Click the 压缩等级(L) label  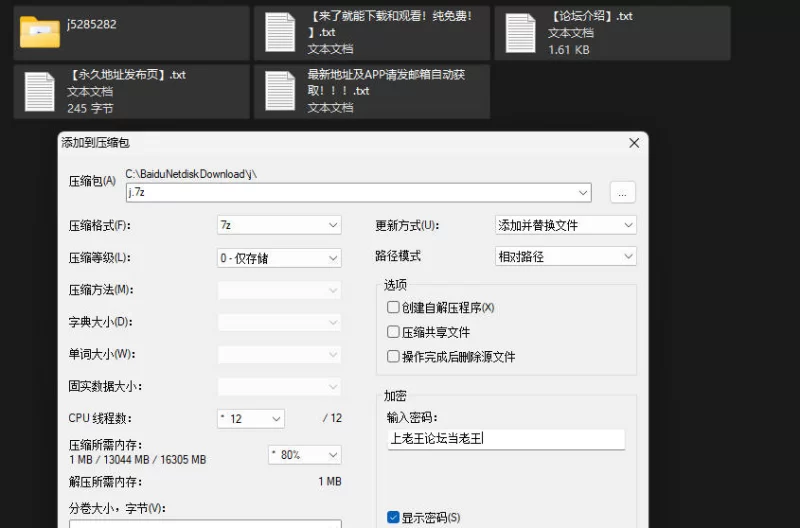click(x=99, y=258)
